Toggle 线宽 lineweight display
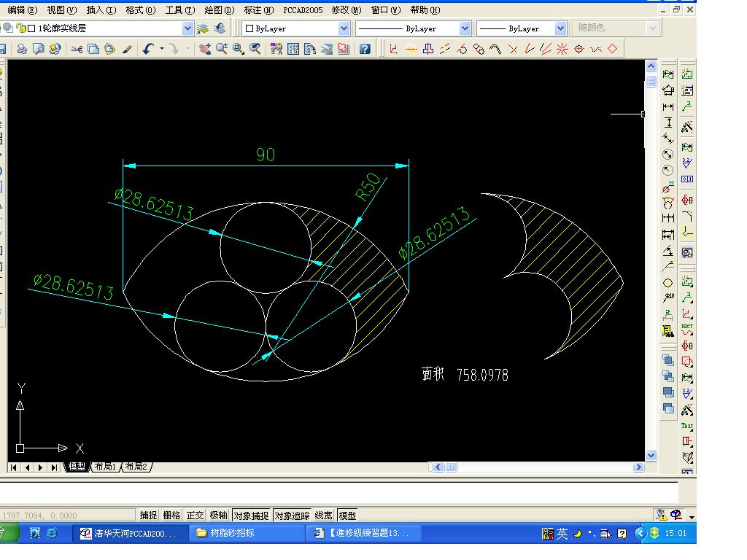This screenshot has width=747, height=560. 323,516
